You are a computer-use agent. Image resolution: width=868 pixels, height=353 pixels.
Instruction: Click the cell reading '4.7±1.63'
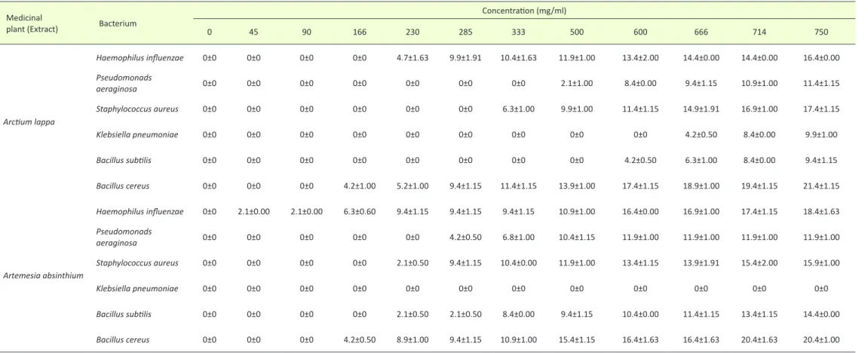413,57
